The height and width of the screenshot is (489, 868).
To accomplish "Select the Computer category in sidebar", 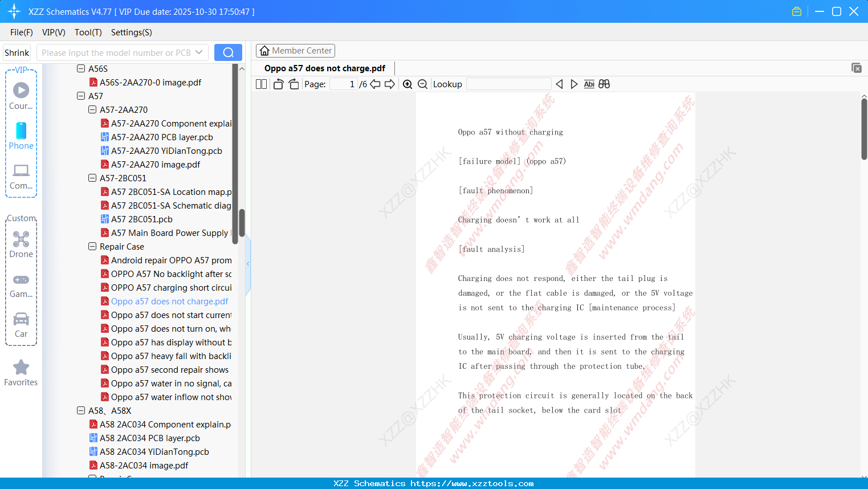I will (x=21, y=176).
